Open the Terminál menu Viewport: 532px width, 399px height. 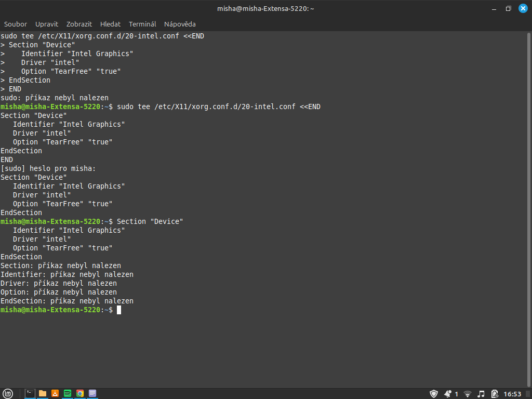pos(142,24)
